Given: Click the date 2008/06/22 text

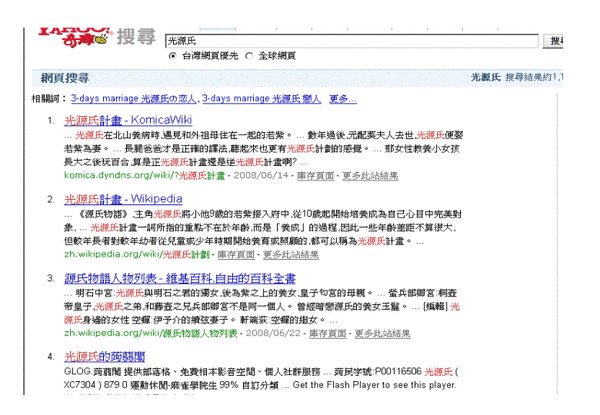Looking at the screenshot, I should (273, 333).
